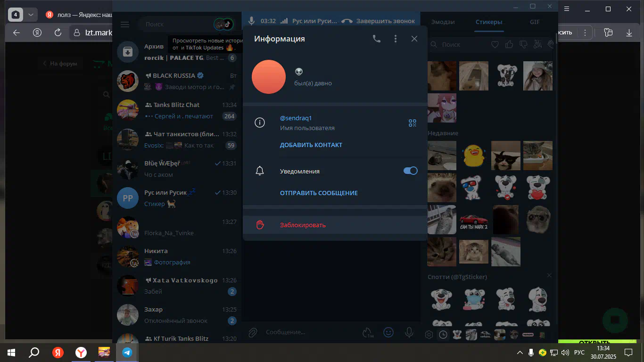The width and height of the screenshot is (644, 362).
Task: Click ДОБАВИТЬ КОНТАКТ link
Action: (311, 145)
